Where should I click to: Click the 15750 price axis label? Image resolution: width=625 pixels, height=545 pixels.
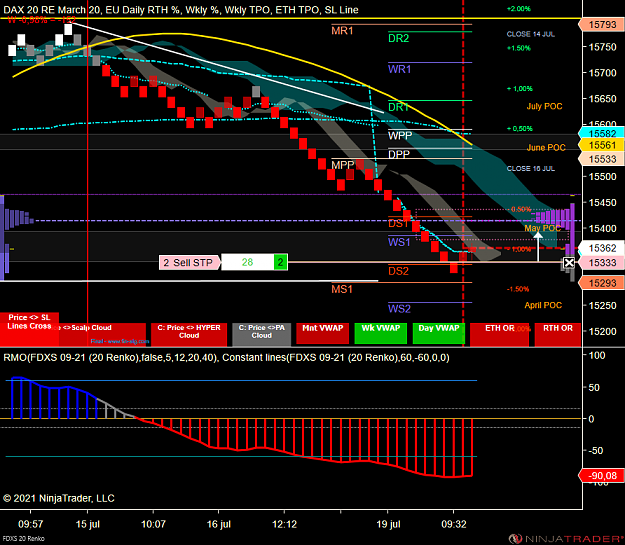pyautogui.click(x=602, y=47)
